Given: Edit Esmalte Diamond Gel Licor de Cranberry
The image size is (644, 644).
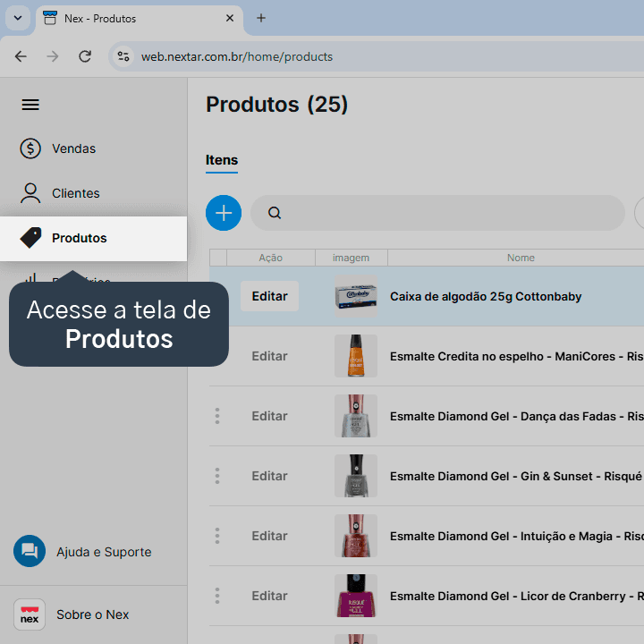Looking at the screenshot, I should tap(269, 596).
